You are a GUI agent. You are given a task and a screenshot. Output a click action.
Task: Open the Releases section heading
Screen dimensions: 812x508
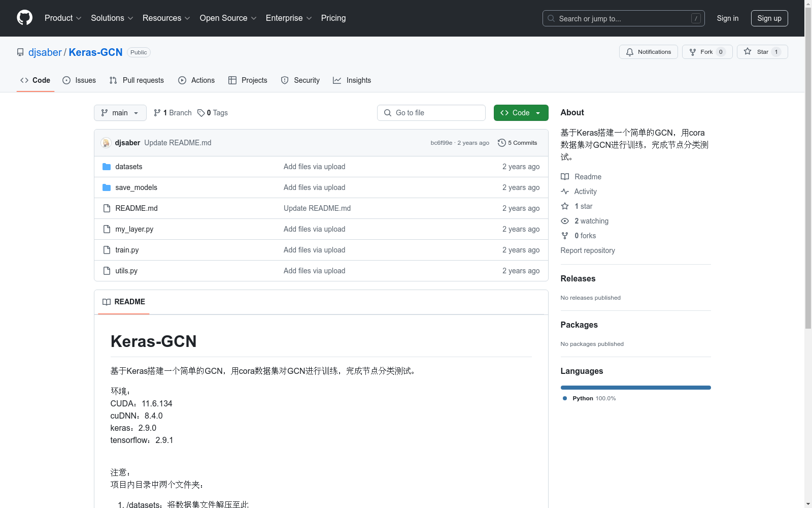pos(578,278)
